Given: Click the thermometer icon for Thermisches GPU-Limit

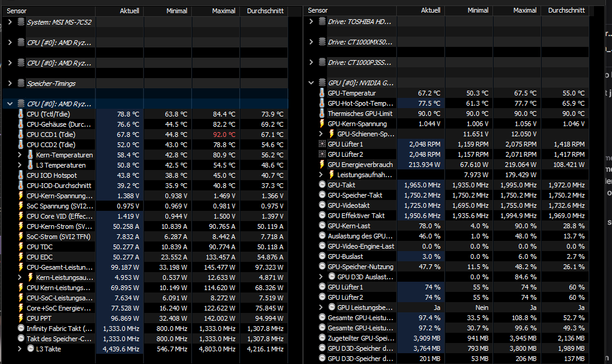Looking at the screenshot, I should click(322, 113).
